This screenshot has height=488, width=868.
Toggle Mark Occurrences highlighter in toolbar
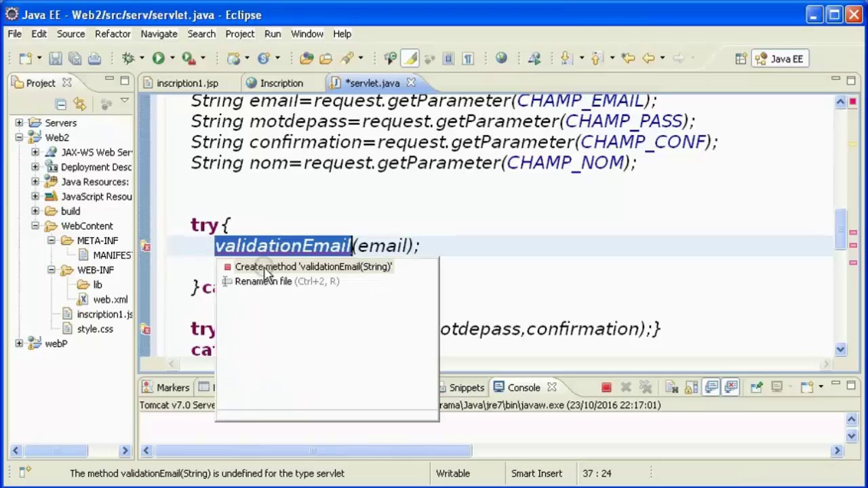pyautogui.click(x=410, y=59)
